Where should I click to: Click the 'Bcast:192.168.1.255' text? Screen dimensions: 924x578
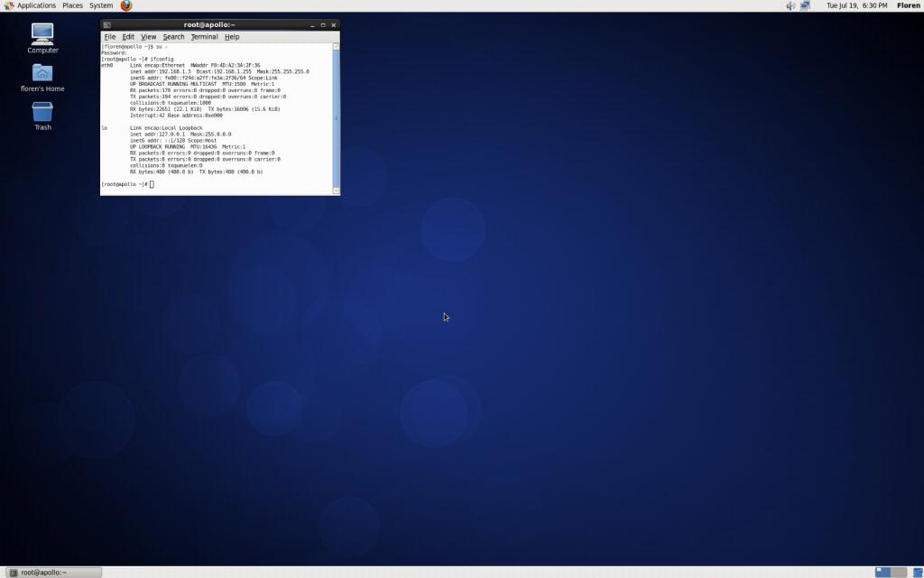pyautogui.click(x=224, y=71)
